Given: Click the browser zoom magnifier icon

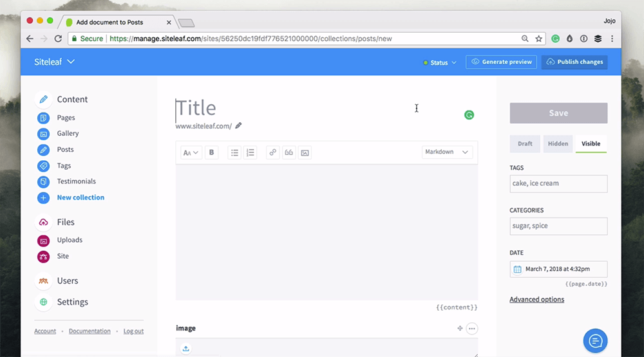Looking at the screenshot, I should click(x=525, y=39).
